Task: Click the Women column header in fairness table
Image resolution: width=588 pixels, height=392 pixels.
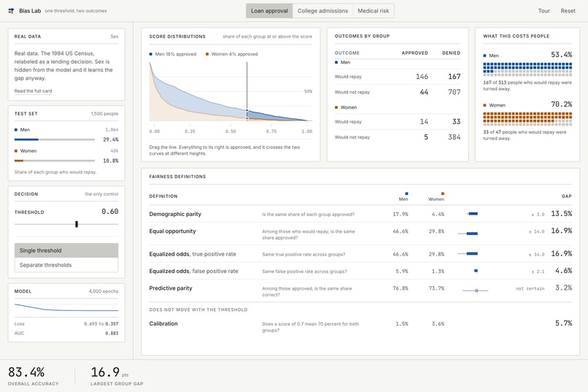Action: click(x=436, y=196)
